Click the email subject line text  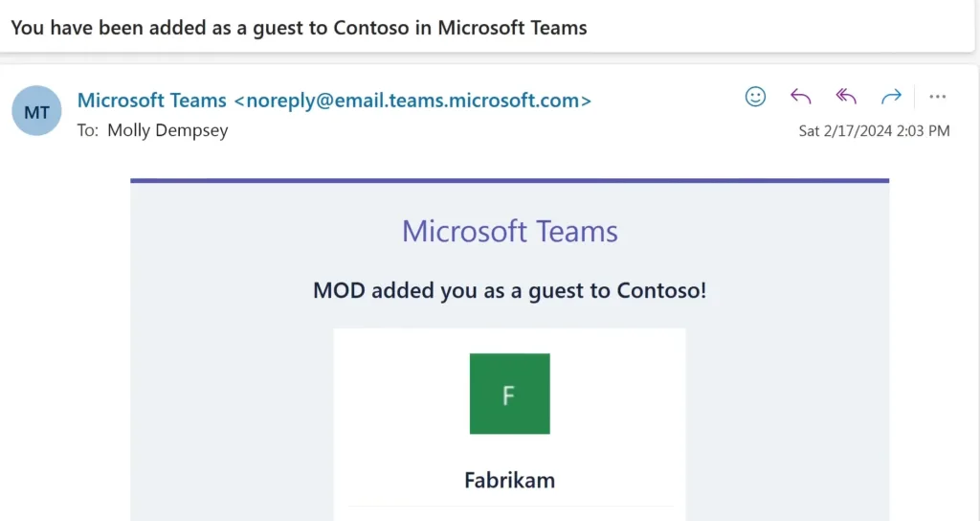(299, 27)
